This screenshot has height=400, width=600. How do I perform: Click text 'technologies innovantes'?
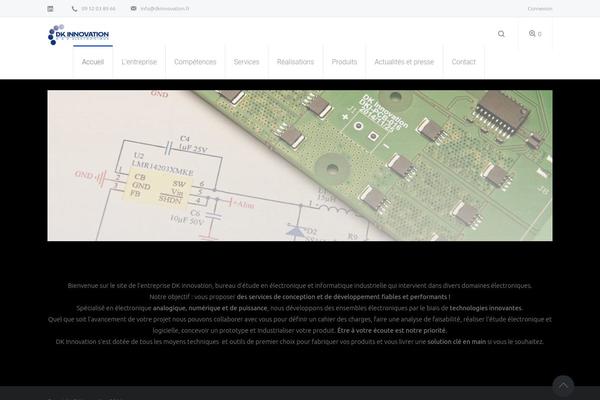point(485,308)
